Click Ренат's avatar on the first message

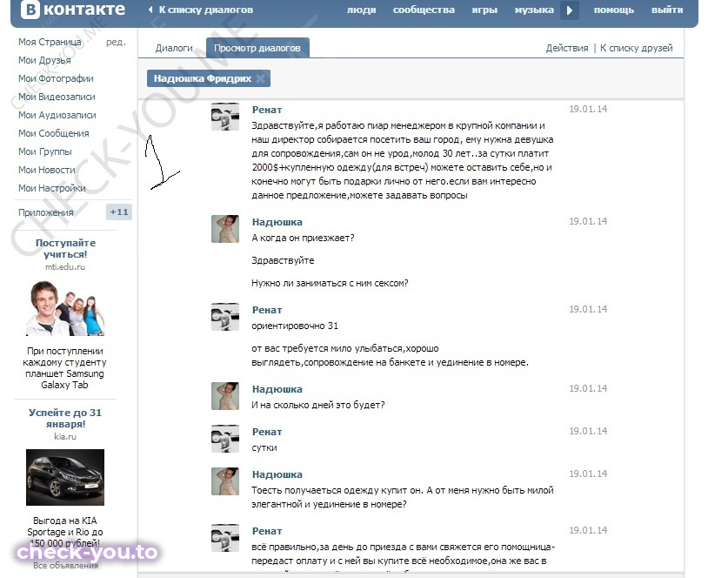pyautogui.click(x=225, y=117)
